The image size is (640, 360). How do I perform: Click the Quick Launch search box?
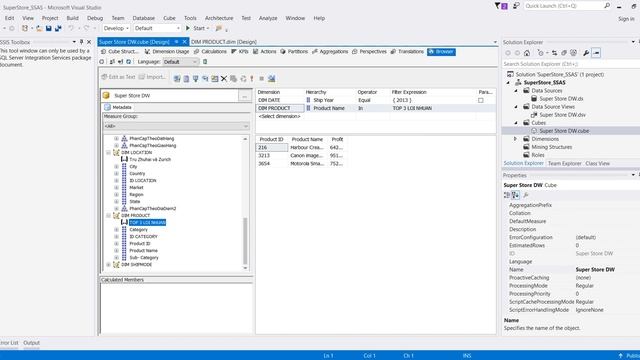[567, 6]
